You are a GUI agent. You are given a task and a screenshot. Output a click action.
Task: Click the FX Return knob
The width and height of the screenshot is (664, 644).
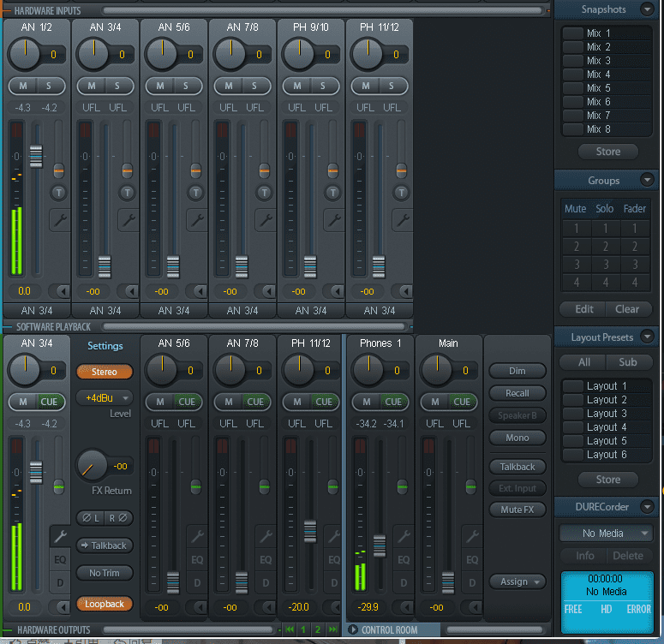[91, 465]
